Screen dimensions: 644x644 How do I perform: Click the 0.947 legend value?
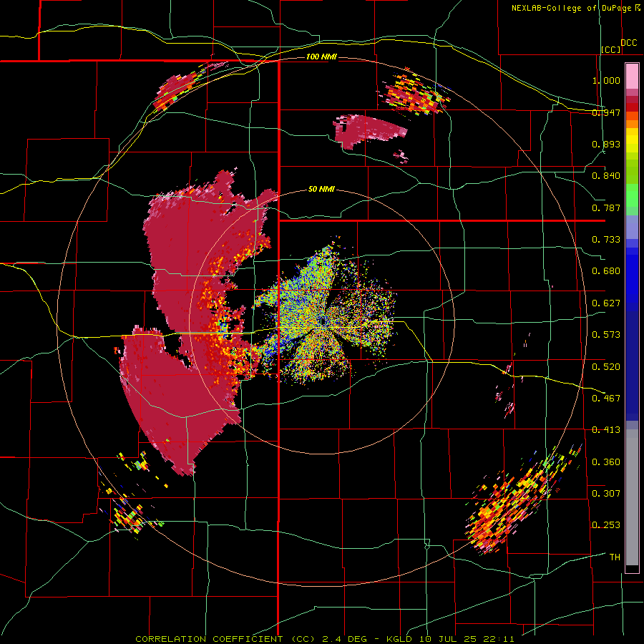[x=606, y=112]
